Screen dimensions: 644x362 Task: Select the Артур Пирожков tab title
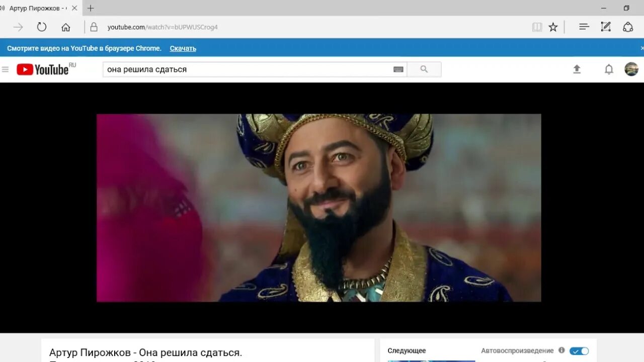pyautogui.click(x=37, y=8)
